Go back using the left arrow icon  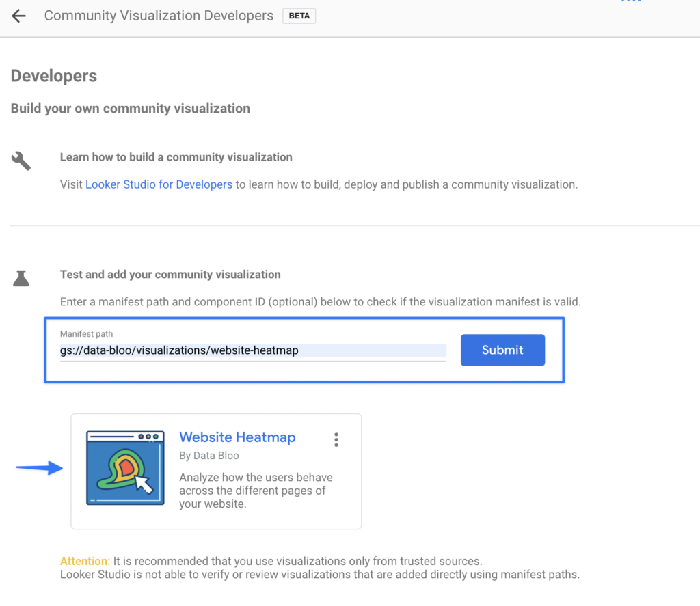pos(18,16)
